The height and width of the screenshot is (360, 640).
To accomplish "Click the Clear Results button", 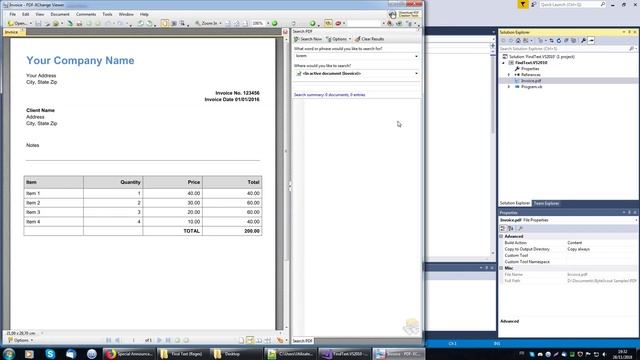I will click(369, 39).
